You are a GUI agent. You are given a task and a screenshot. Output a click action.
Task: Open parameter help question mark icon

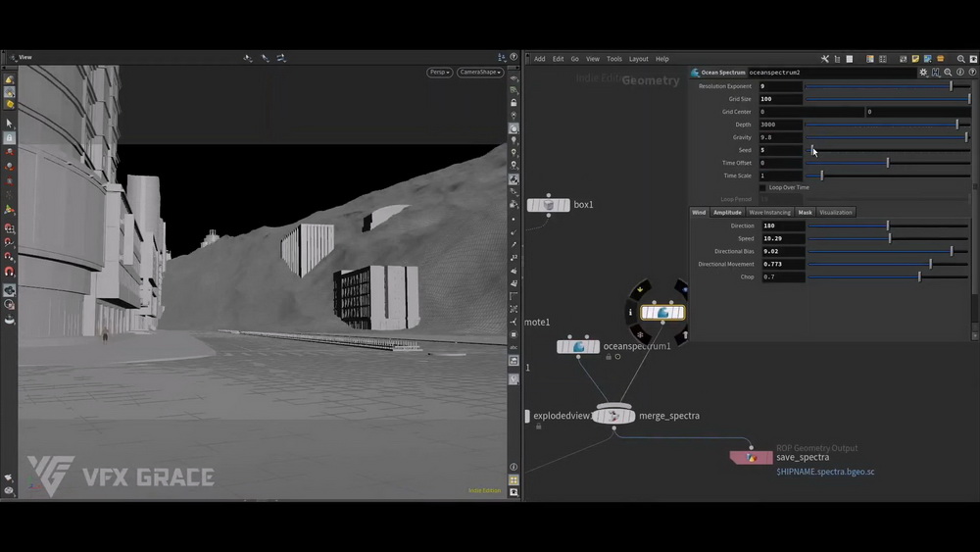[x=972, y=73]
